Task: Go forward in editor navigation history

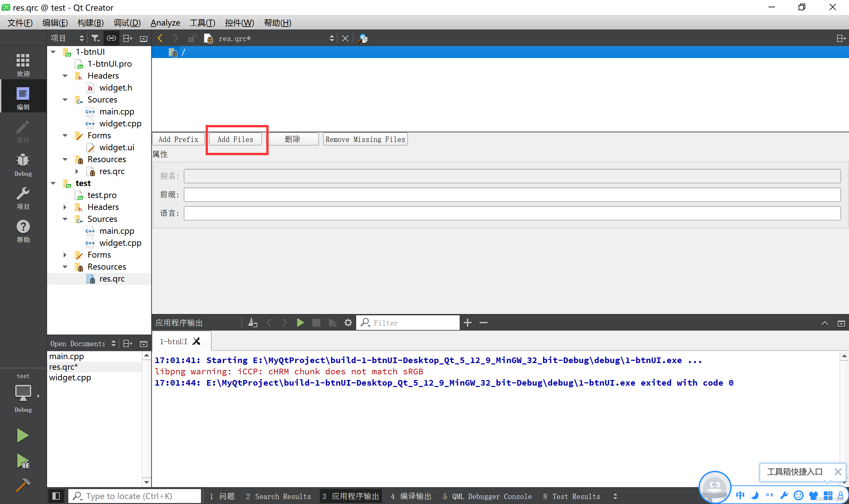Action: coord(175,38)
